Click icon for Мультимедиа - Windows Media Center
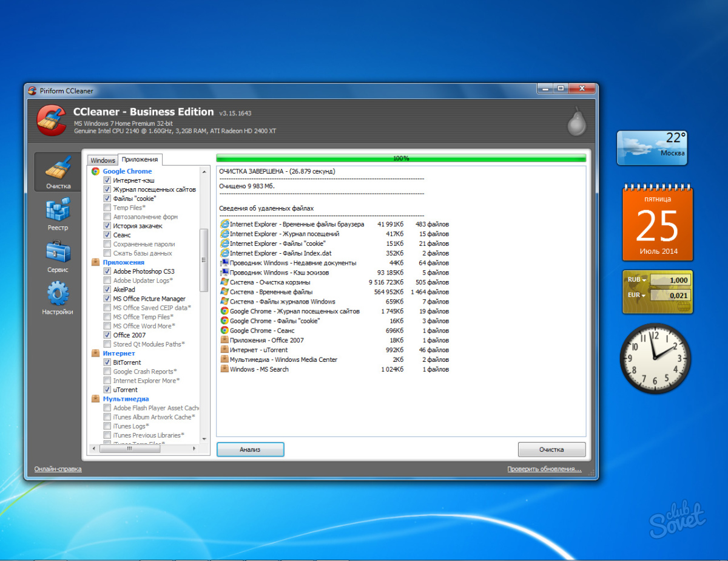Image resolution: width=728 pixels, height=561 pixels. click(x=224, y=360)
